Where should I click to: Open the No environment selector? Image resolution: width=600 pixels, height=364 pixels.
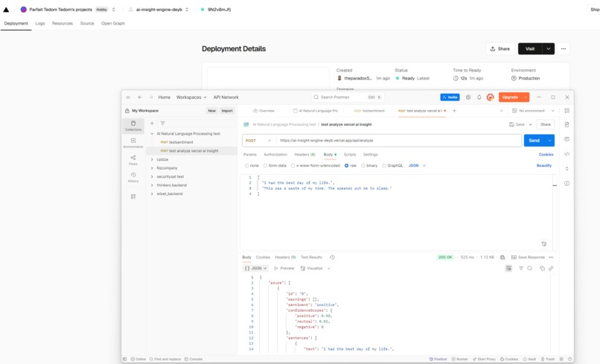tap(533, 111)
